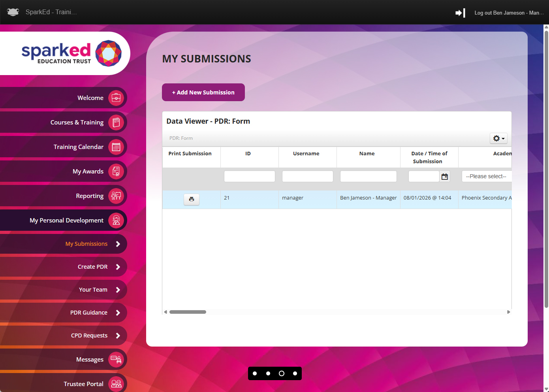Open Courses & Training book icon

point(116,122)
